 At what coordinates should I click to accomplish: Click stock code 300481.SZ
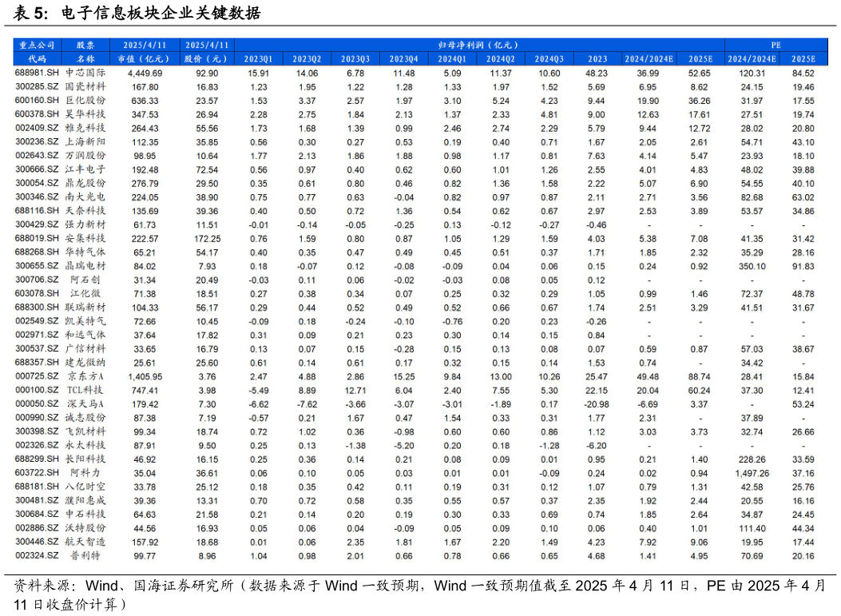click(37, 500)
